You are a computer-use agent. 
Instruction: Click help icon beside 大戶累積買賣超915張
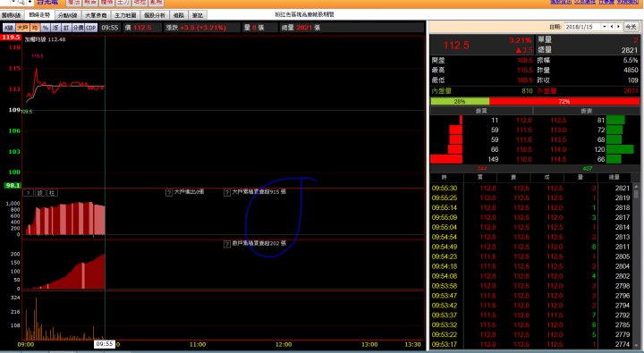[x=226, y=192]
